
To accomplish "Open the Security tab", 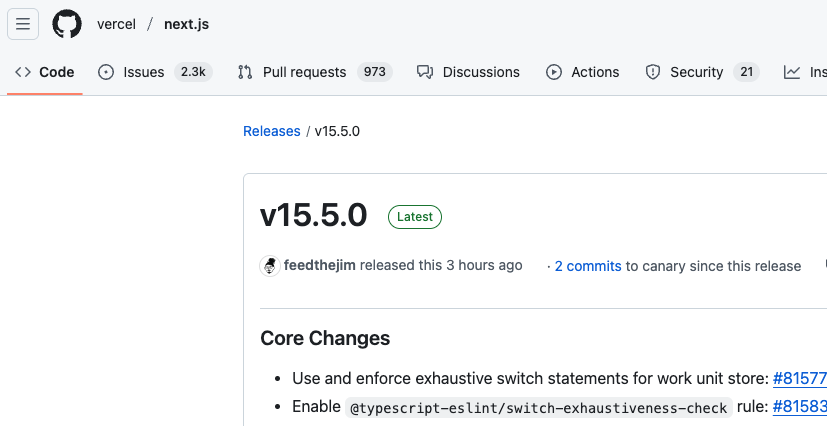I will (x=702, y=72).
